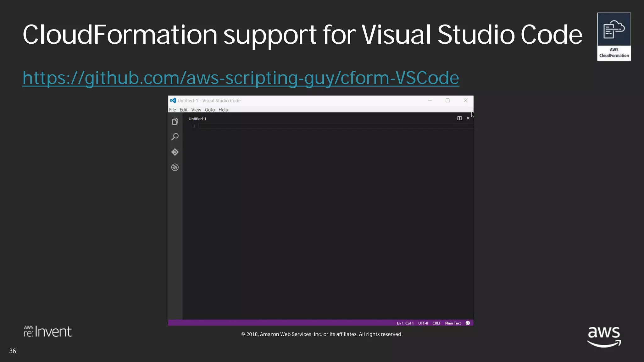The image size is (644, 362).
Task: Click the Ln 1, Col 1 indicator
Action: 405,323
